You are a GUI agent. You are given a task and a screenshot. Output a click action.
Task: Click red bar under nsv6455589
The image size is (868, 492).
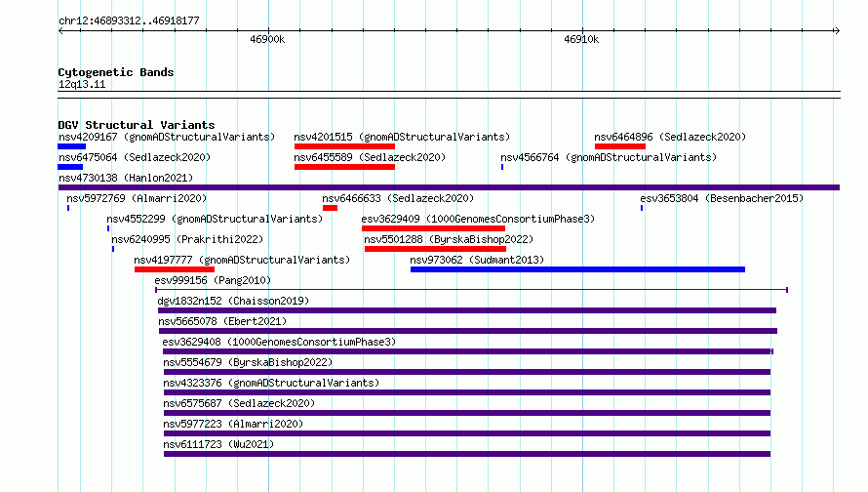344,167
